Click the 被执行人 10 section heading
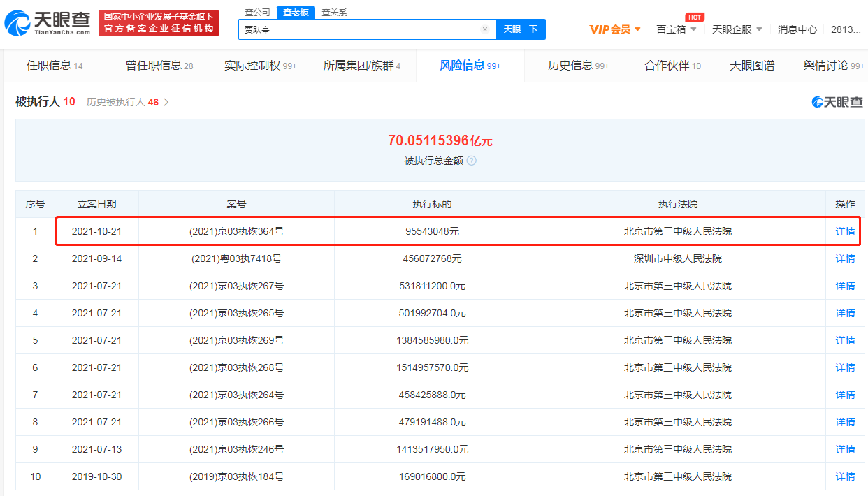This screenshot has height=496, width=868. [45, 102]
